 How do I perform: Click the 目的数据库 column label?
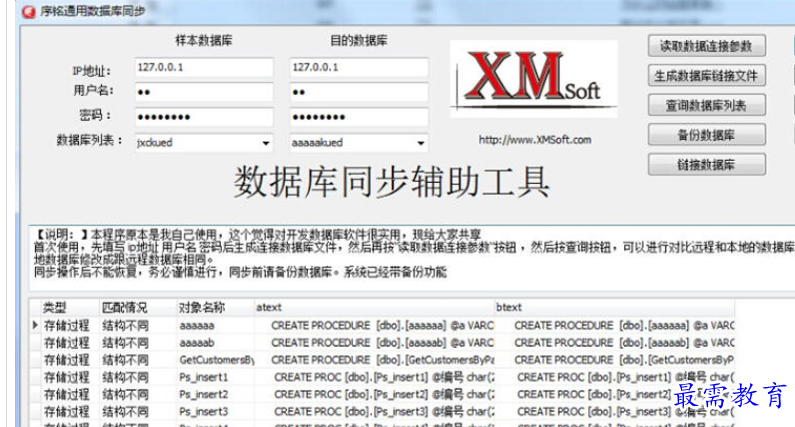pos(359,41)
